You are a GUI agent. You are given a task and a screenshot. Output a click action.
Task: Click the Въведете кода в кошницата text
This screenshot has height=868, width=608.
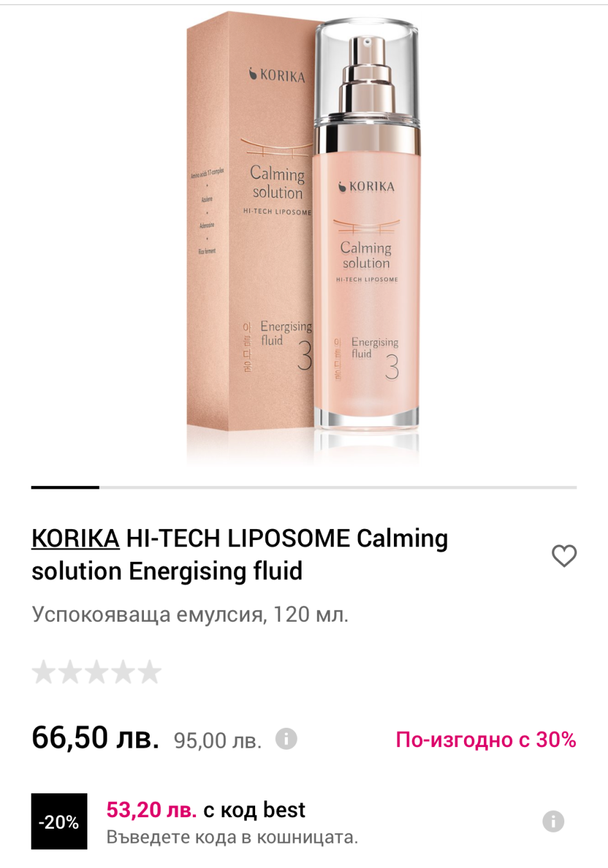pyautogui.click(x=232, y=837)
